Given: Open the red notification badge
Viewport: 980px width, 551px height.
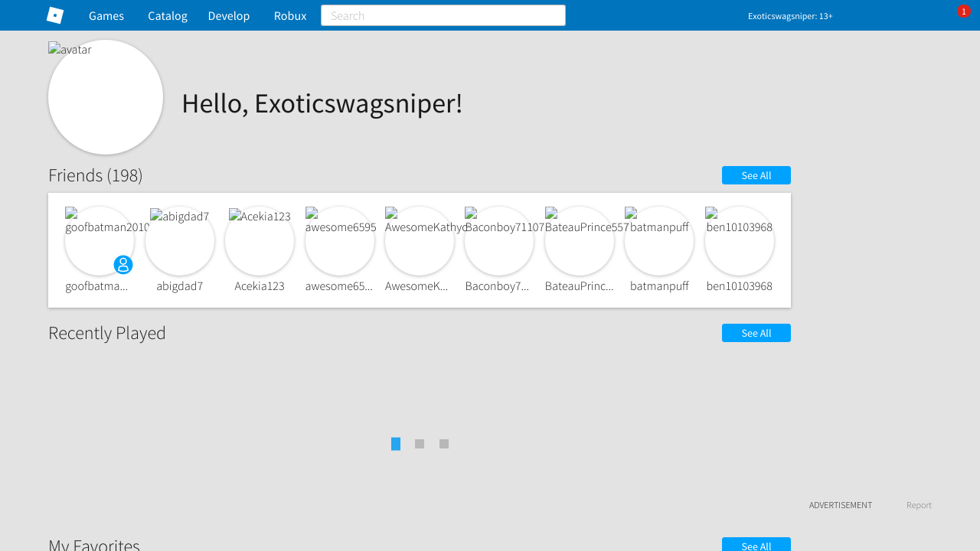Looking at the screenshot, I should [963, 11].
